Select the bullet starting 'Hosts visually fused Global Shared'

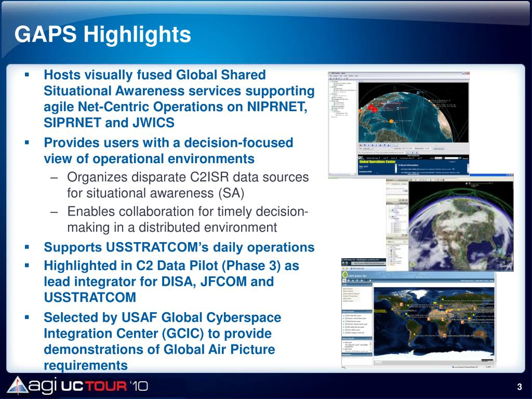pos(179,98)
